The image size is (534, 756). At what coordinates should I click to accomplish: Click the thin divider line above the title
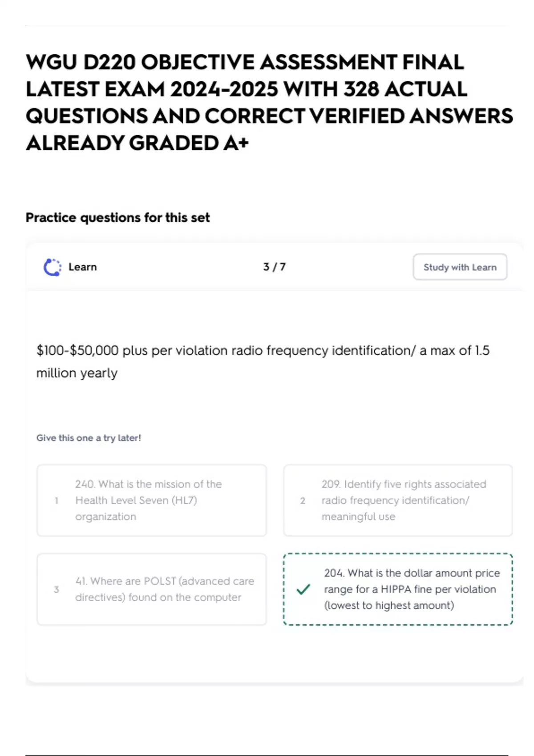(x=267, y=26)
